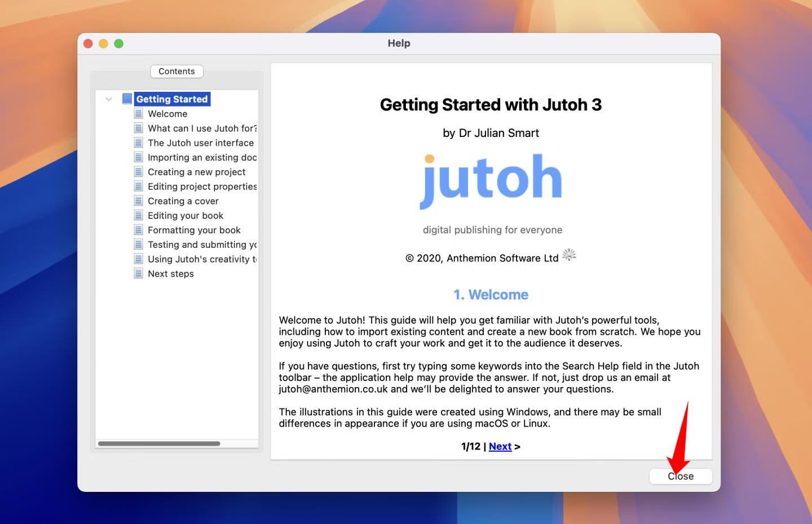The width and height of the screenshot is (812, 524).
Task: Click page icon beside Using Jutoh's creativity
Action: [138, 259]
